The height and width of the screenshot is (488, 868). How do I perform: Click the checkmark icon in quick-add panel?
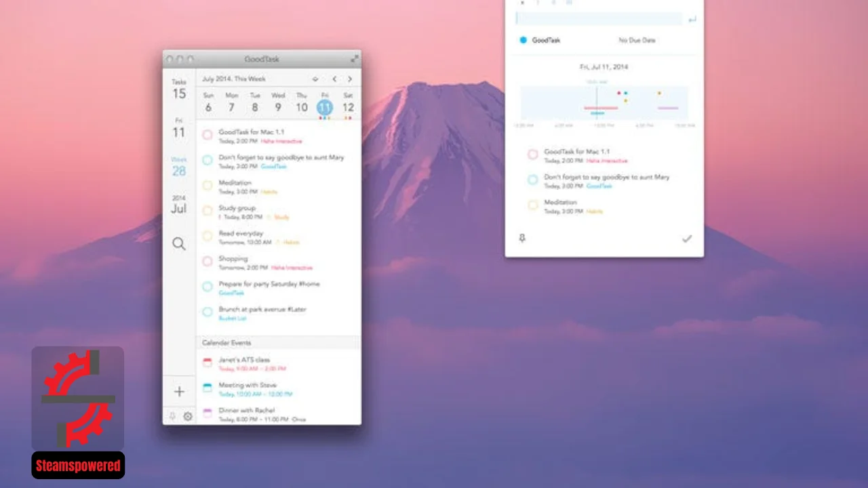(687, 239)
